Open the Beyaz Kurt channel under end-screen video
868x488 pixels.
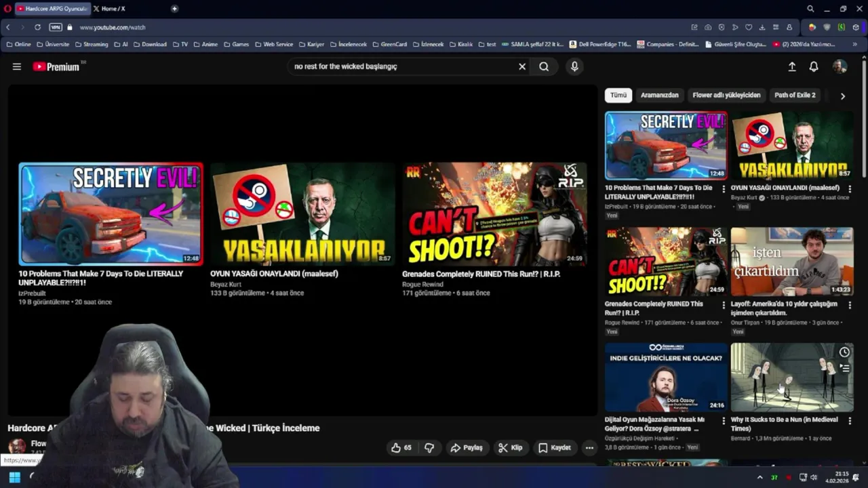(226, 285)
